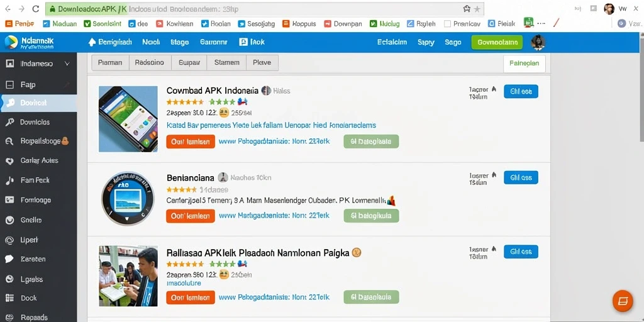The image size is (644, 322).
Task: Open the Seonlsiint bookmark
Action: pyautogui.click(x=103, y=24)
